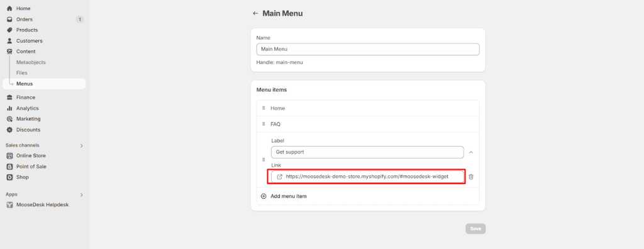Click the plus icon for Add menu item
Screen dimensions: 644x249
point(264,196)
